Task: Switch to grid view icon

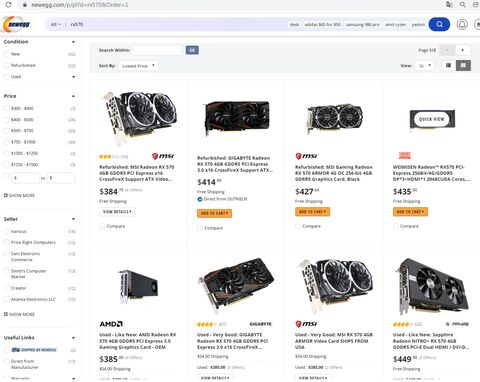Action: [463, 65]
